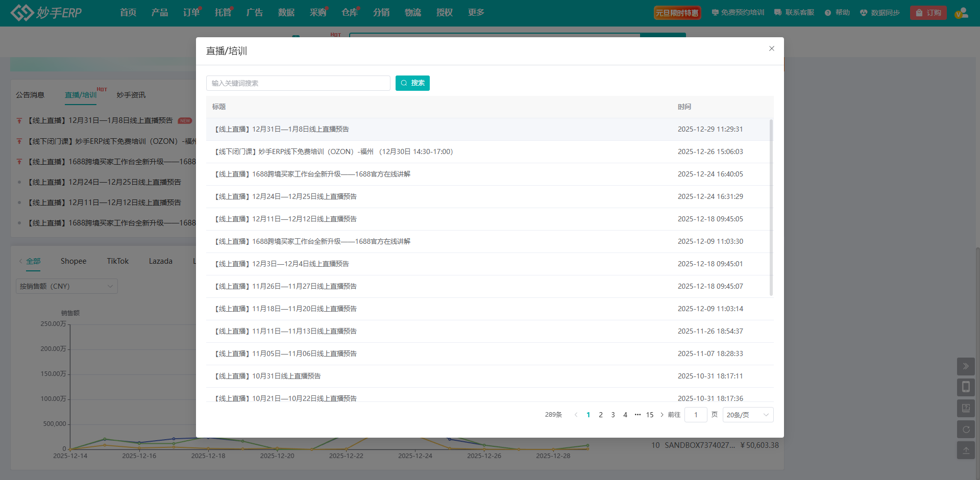Click the 数据同步 sync icon

coord(864,13)
